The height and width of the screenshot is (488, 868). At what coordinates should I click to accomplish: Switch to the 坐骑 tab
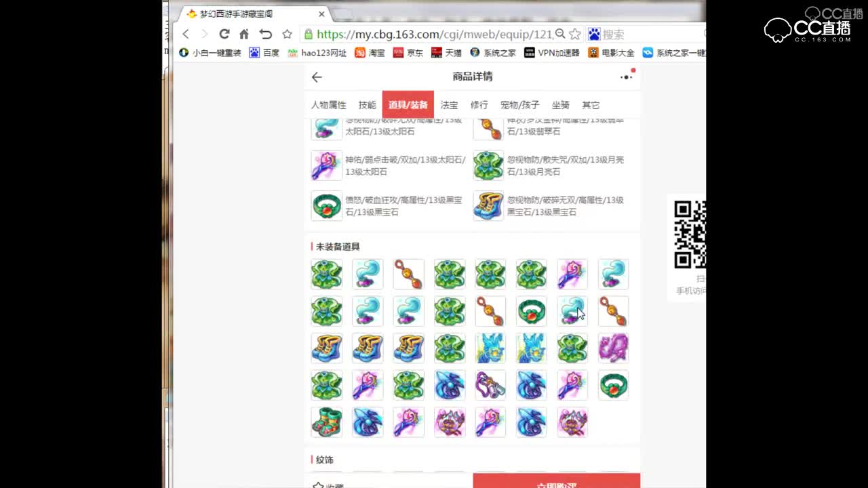pyautogui.click(x=561, y=105)
